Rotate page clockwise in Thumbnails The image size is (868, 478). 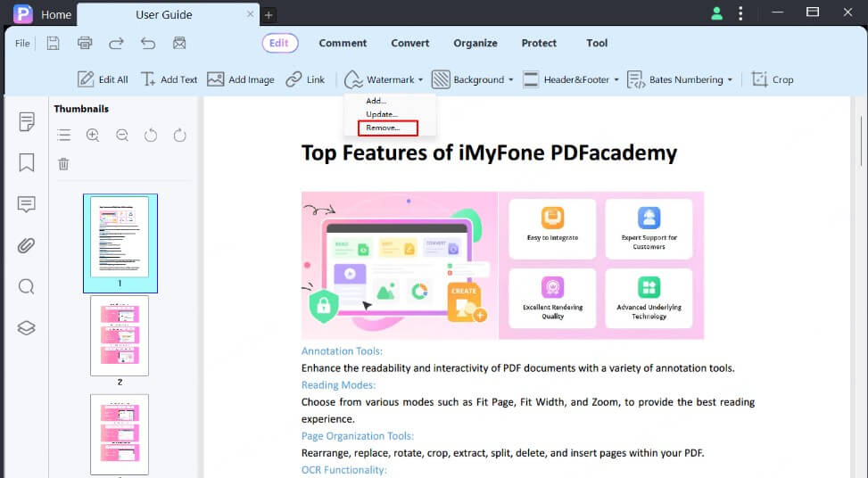click(180, 135)
